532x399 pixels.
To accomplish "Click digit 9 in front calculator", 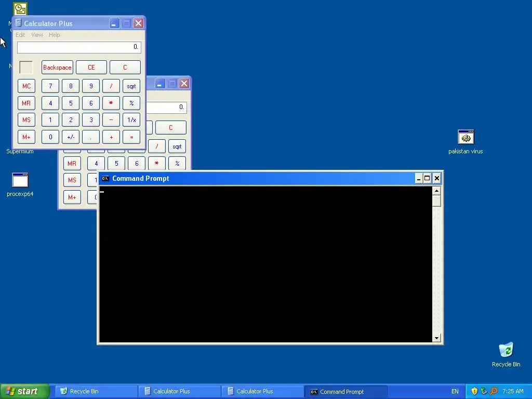I will [x=91, y=86].
